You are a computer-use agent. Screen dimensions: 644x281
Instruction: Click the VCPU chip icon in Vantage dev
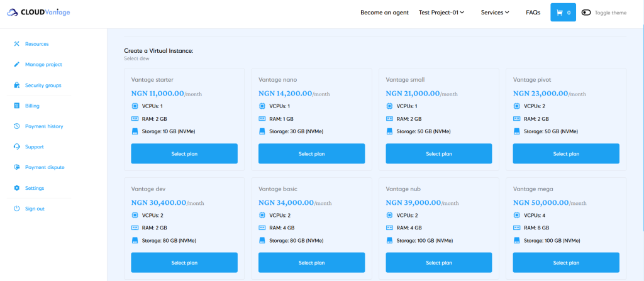coord(135,215)
